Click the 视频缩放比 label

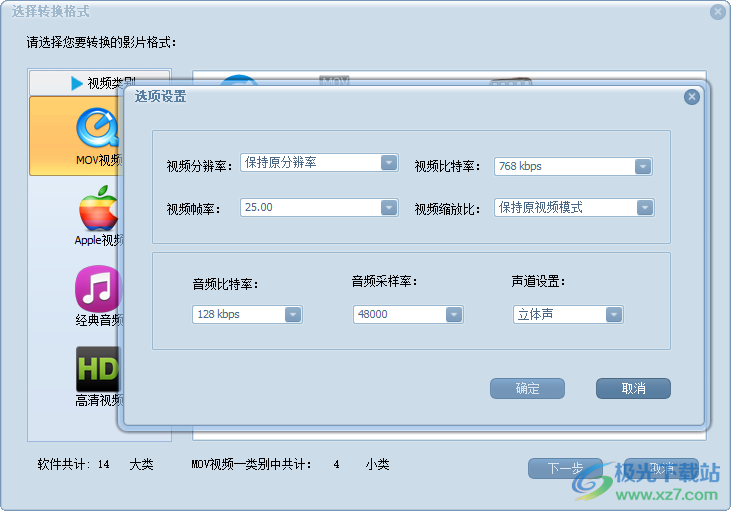click(447, 209)
